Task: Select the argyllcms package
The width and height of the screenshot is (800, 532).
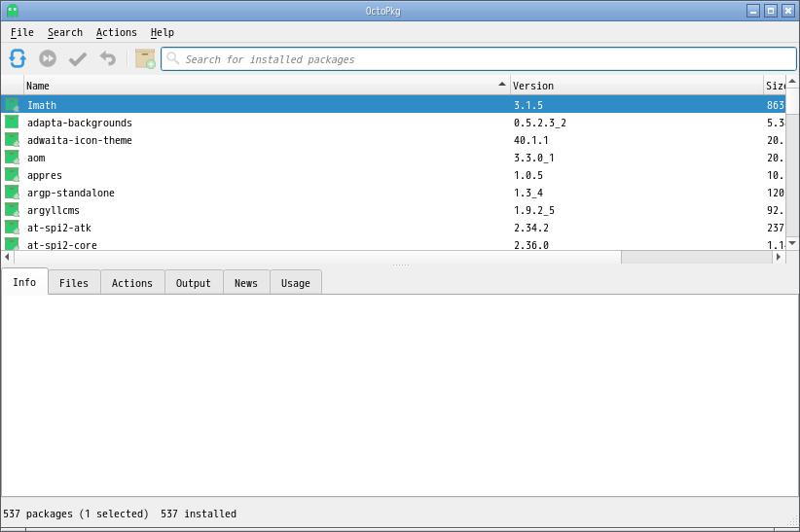Action: (393, 210)
